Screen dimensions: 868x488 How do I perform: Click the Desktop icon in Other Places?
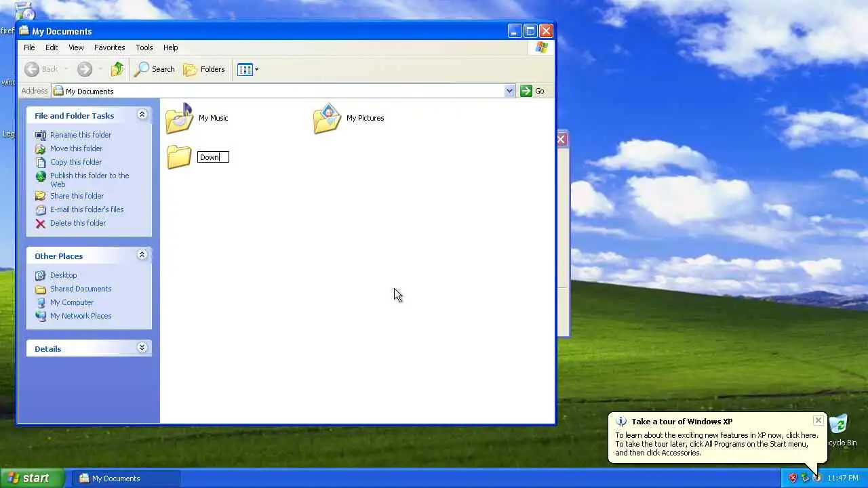tap(41, 275)
